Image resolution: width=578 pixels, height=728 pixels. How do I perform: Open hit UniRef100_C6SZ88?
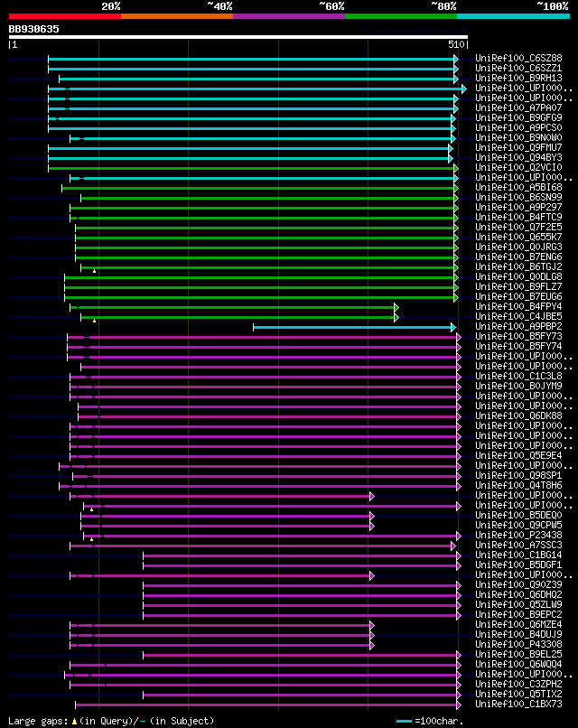click(518, 58)
